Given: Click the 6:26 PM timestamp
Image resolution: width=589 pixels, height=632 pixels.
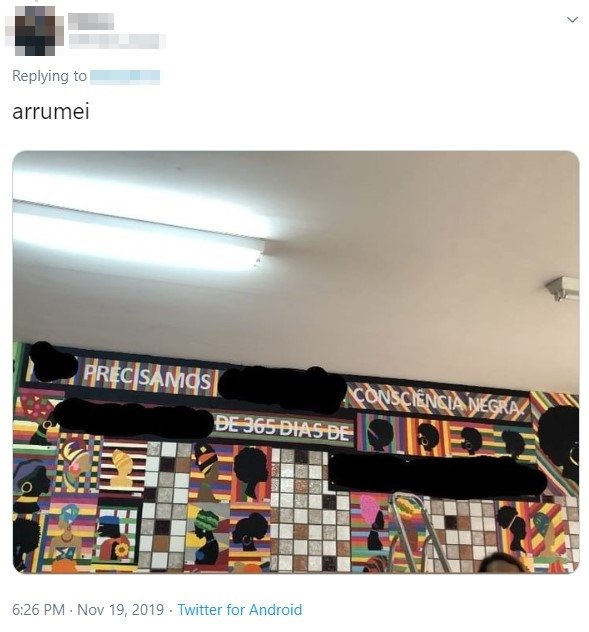Looking at the screenshot, I should click(38, 609).
